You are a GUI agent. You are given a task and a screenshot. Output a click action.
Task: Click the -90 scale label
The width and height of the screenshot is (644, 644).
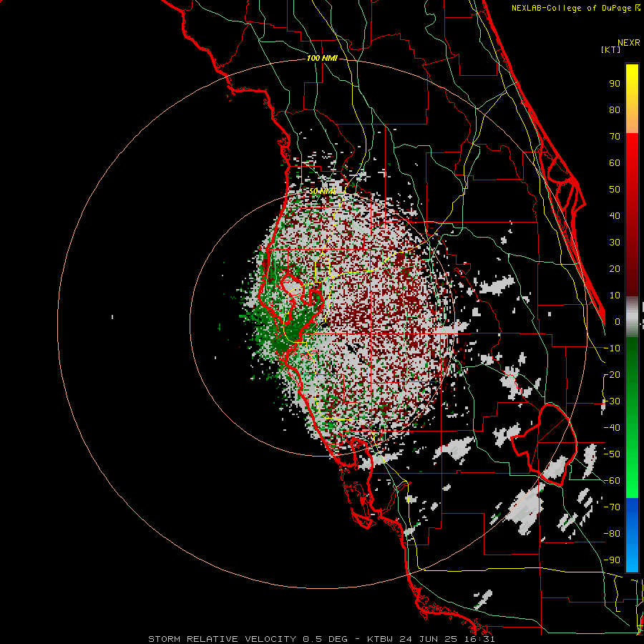tap(613, 560)
